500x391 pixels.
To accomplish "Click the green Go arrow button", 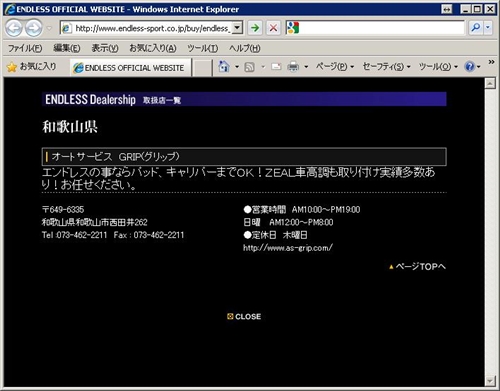I will tap(255, 28).
